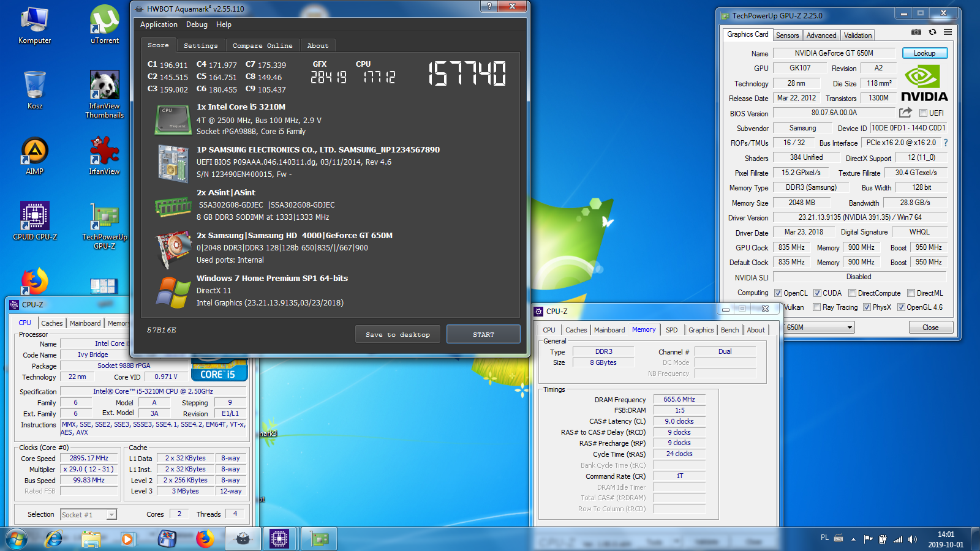Screen dimensions: 980x551
Task: Open Caches tab in left CPU-Z window
Action: click(51, 323)
